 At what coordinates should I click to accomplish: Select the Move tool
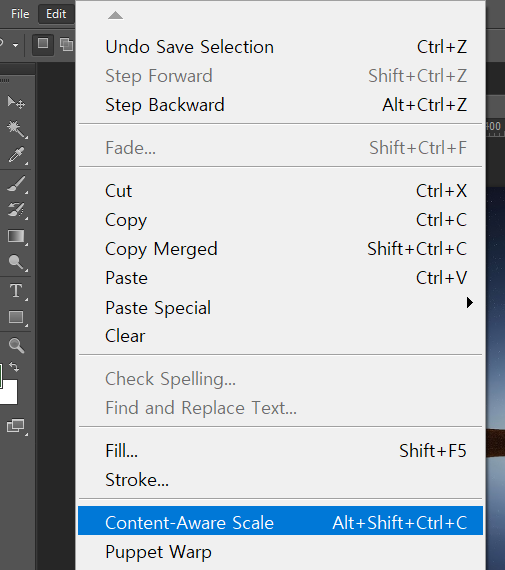[16, 103]
